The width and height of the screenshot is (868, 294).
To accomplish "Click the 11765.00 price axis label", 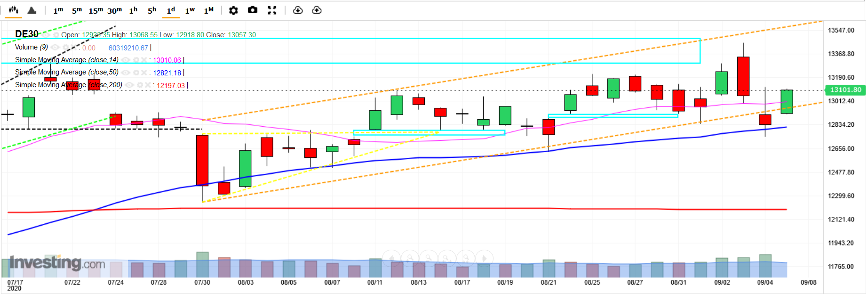I will (841, 267).
